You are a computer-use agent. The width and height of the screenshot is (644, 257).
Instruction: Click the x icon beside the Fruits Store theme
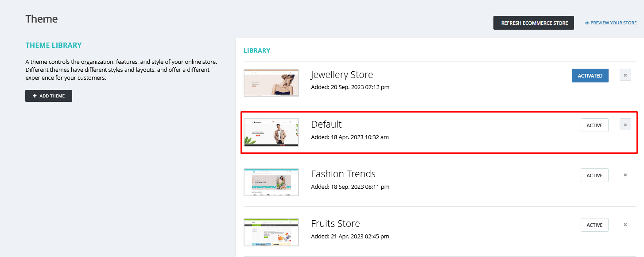(x=625, y=225)
